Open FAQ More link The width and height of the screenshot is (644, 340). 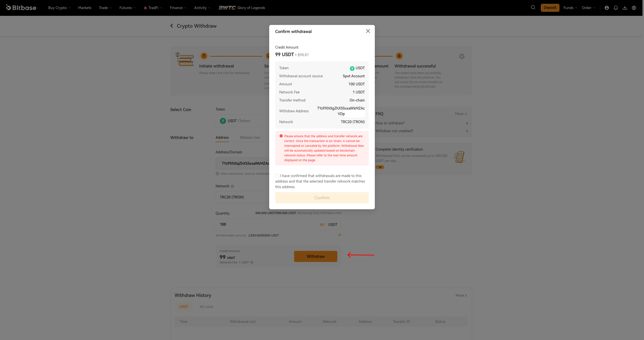(461, 114)
